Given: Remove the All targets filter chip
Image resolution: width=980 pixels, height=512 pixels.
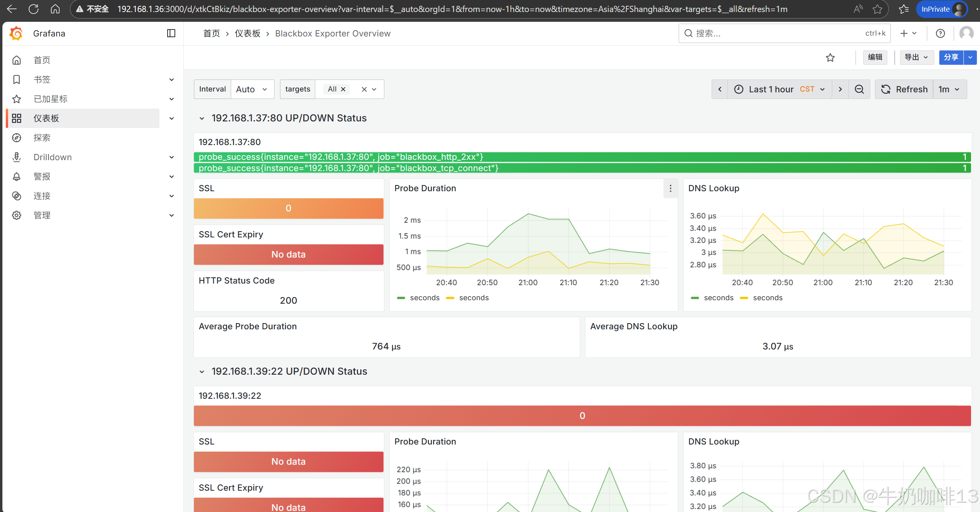Looking at the screenshot, I should pyautogui.click(x=343, y=89).
